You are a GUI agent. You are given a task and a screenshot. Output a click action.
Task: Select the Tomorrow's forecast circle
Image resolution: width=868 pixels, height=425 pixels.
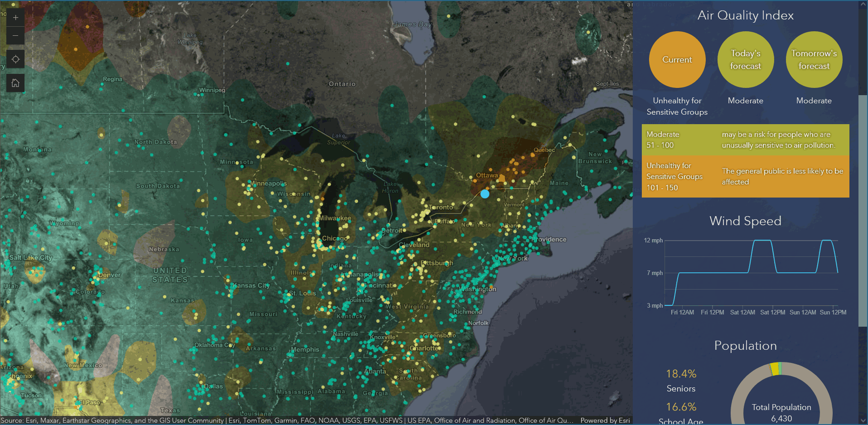click(814, 60)
